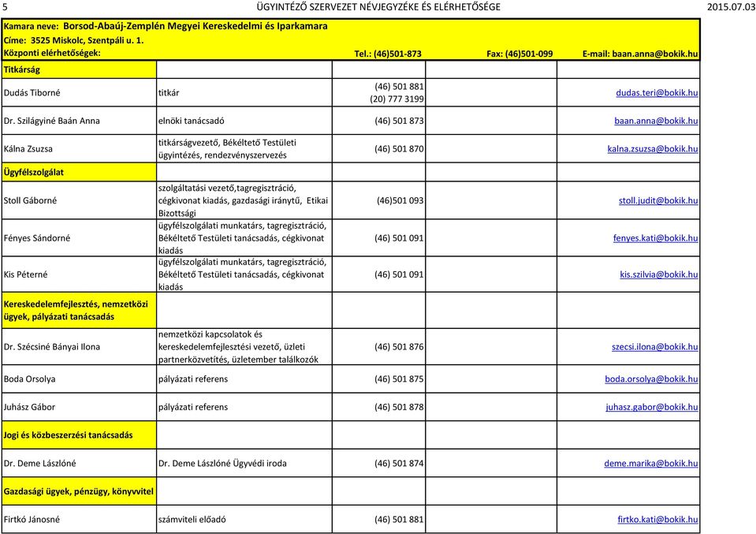Click the header Fax: (46)501-099

(520, 54)
